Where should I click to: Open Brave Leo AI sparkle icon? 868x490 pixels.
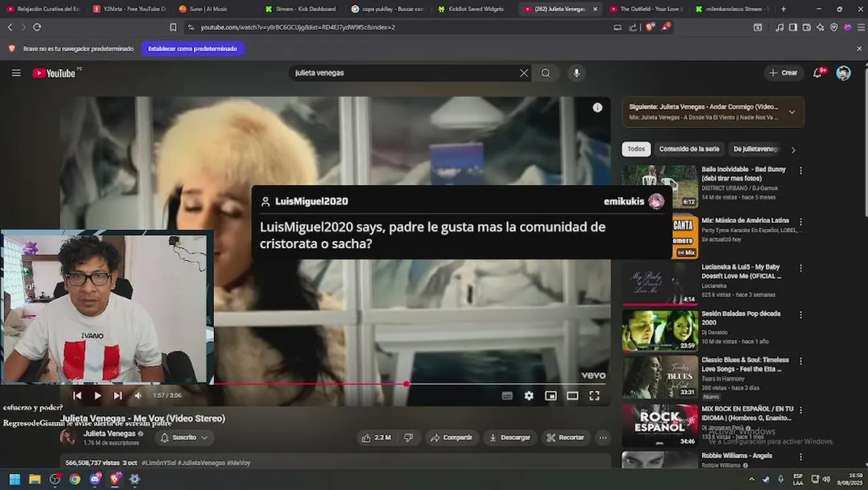[820, 27]
